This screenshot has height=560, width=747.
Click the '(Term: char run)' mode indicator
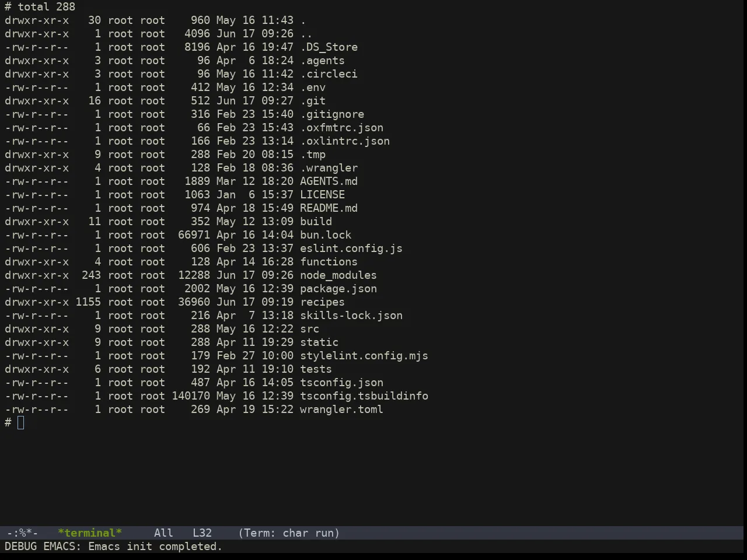(289, 533)
